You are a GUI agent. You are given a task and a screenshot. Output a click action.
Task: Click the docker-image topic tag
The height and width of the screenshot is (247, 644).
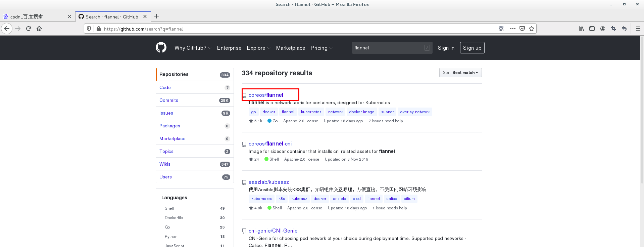362,112
